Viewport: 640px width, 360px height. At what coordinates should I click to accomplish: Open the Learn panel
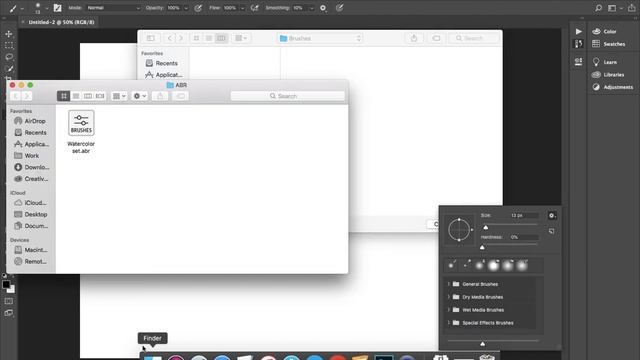click(604, 62)
